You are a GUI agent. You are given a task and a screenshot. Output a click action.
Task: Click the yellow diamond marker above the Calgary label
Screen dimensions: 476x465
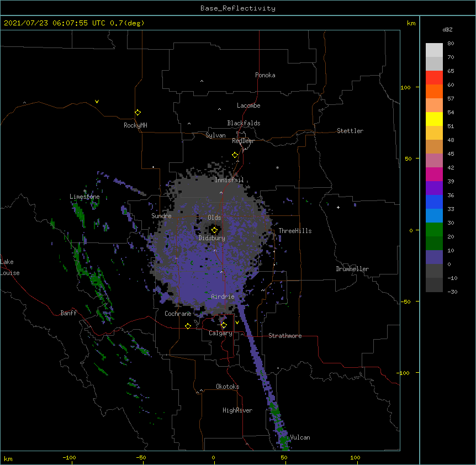point(224,325)
